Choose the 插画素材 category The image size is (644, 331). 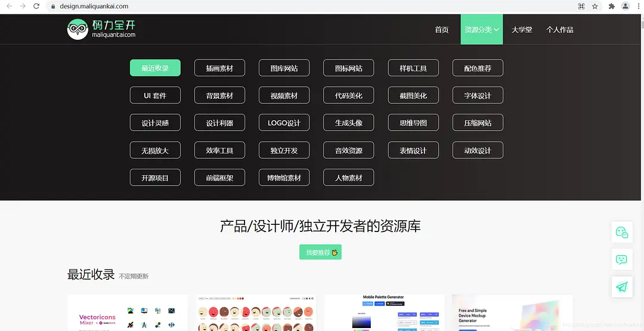[x=219, y=68]
